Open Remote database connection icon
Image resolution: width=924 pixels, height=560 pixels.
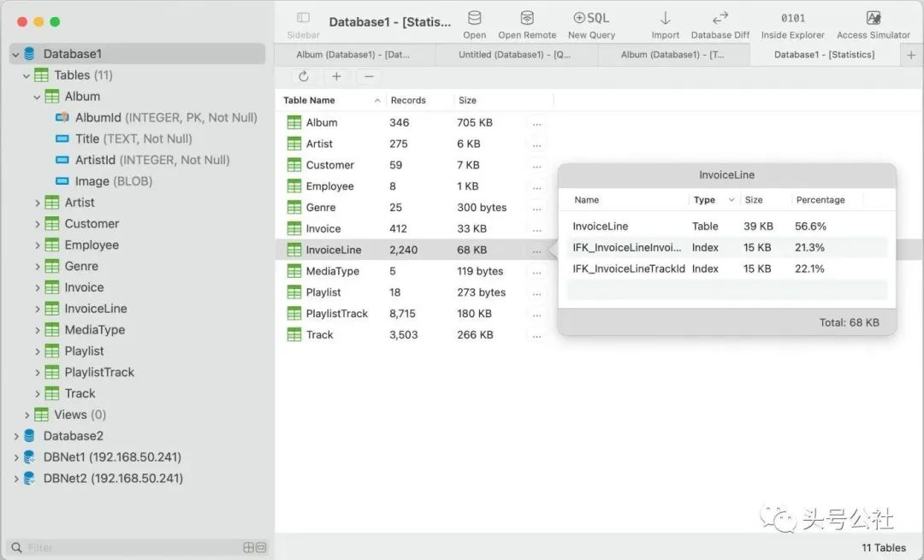point(527,18)
